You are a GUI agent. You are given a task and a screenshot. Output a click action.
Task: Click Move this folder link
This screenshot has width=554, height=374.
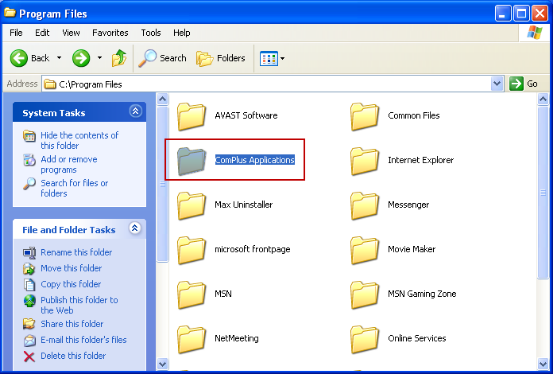pos(71,268)
